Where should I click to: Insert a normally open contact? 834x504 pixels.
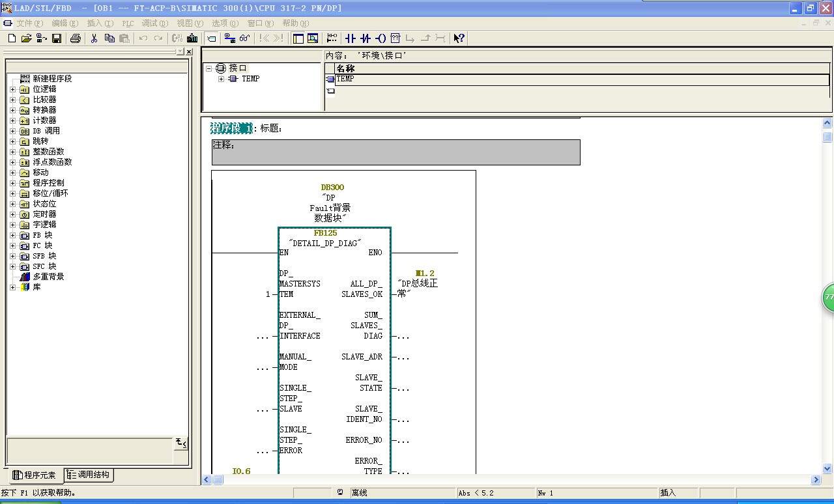coord(350,38)
